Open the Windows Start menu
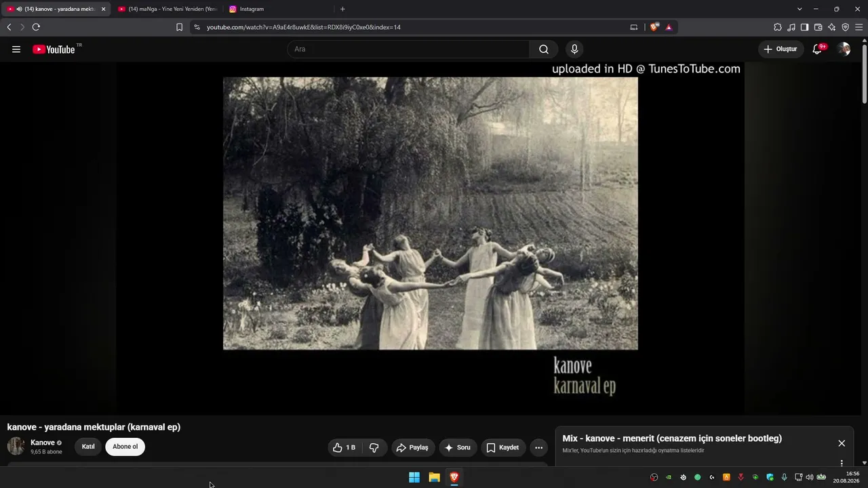Viewport: 868px width, 488px height. (x=414, y=477)
